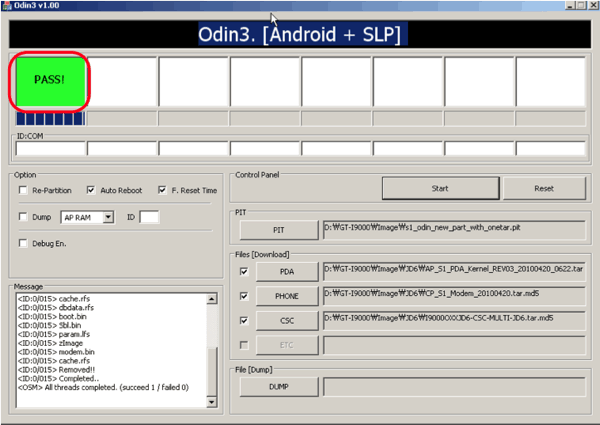Turn on Debug En. checkbox
600x425 pixels.
click(x=24, y=243)
